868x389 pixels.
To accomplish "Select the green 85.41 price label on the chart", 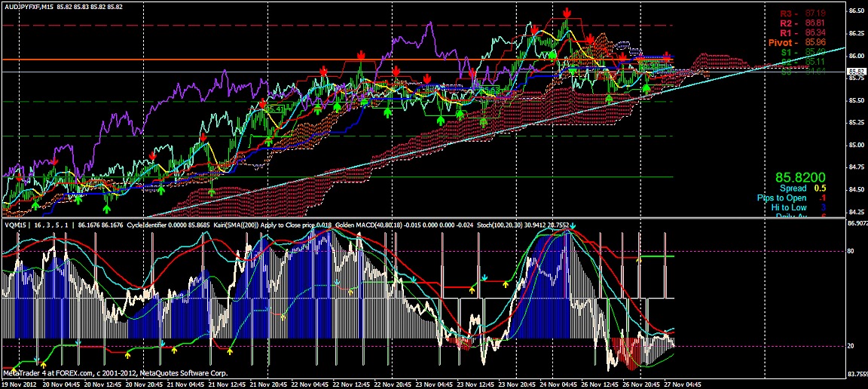I will (x=274, y=109).
